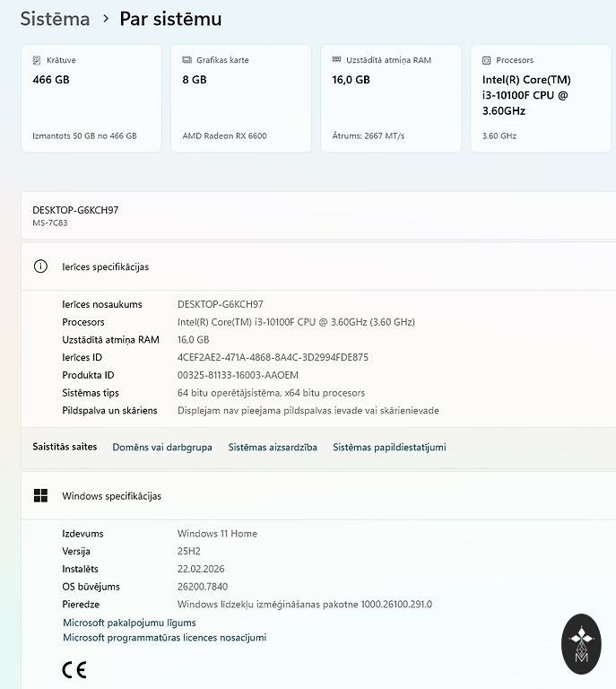Open the Uzstādītā atmiņa RAM 16,0 GB card
This screenshot has width=616, height=689.
[x=390, y=99]
